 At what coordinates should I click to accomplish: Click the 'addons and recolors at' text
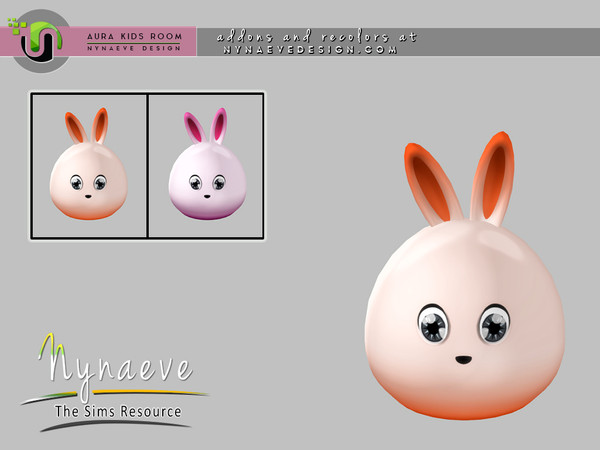coord(317,36)
